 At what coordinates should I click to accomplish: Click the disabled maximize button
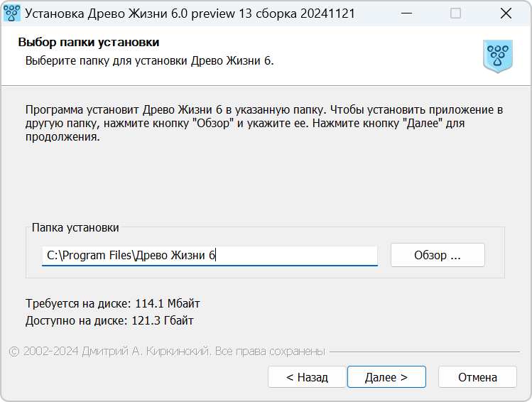point(456,13)
